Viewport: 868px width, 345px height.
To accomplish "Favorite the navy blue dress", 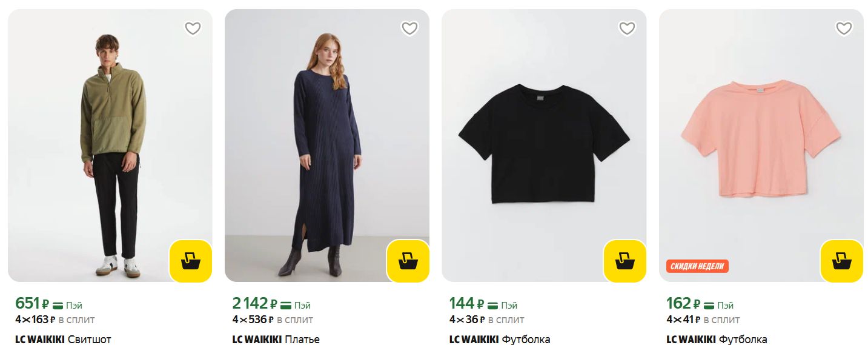I will 409,28.
